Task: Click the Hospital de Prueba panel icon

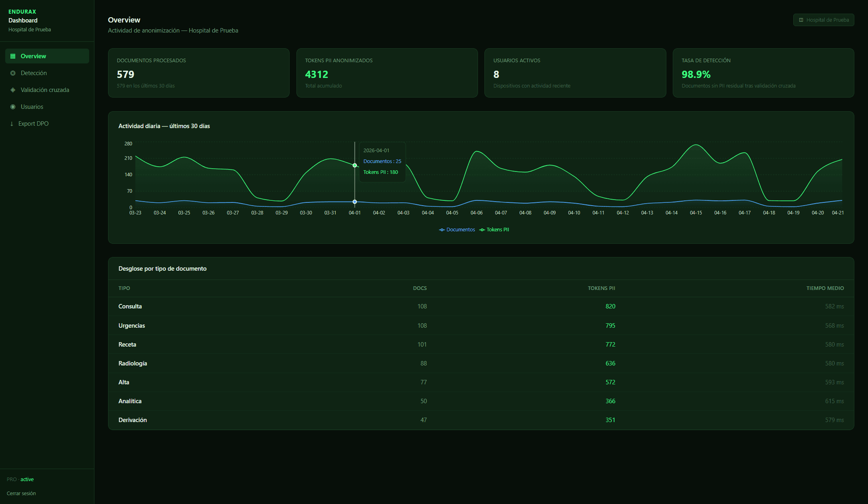Action: point(801,20)
